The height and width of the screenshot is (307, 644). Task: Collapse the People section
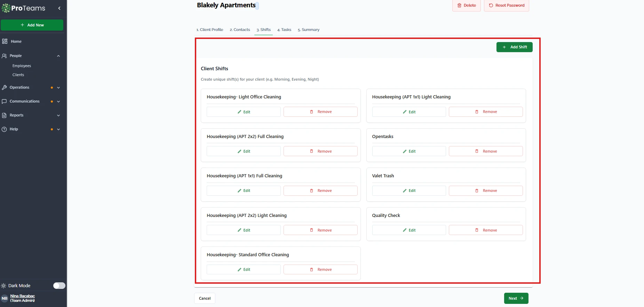[x=58, y=56]
